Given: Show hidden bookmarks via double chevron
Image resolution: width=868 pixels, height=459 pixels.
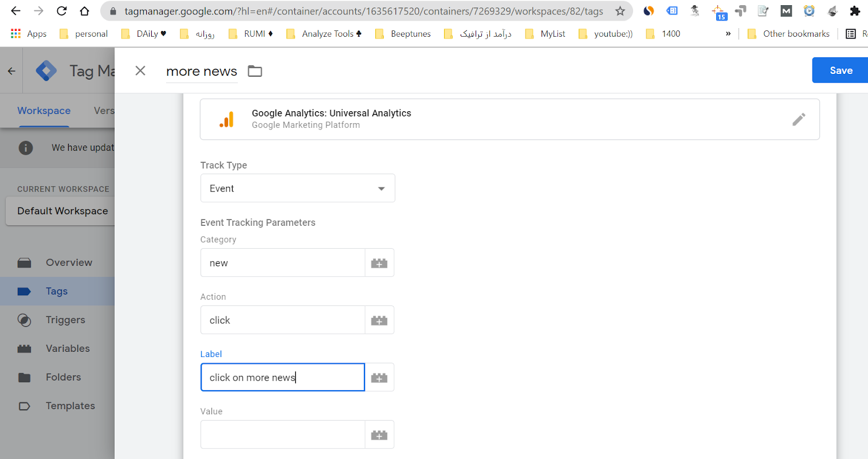Looking at the screenshot, I should [728, 34].
